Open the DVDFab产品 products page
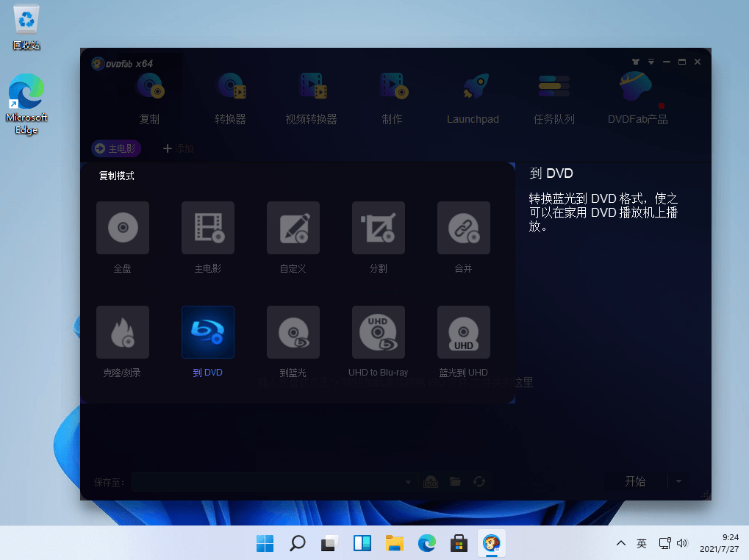Image resolution: width=749 pixels, height=560 pixels. 638,98
